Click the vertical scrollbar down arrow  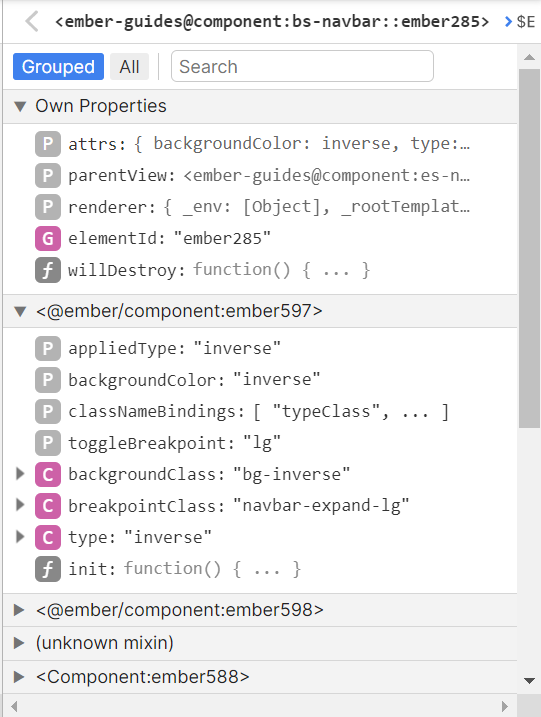530,681
